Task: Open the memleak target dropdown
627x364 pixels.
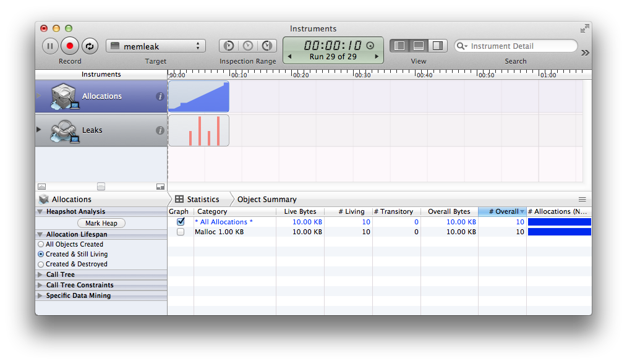Action: [x=156, y=46]
